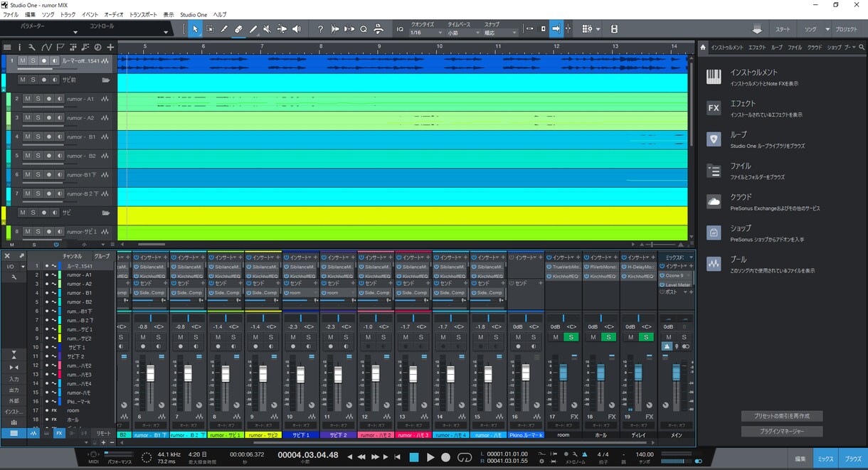Image resolution: width=868 pixels, height=470 pixels.
Task: Select the Range tool
Action: coord(210,29)
